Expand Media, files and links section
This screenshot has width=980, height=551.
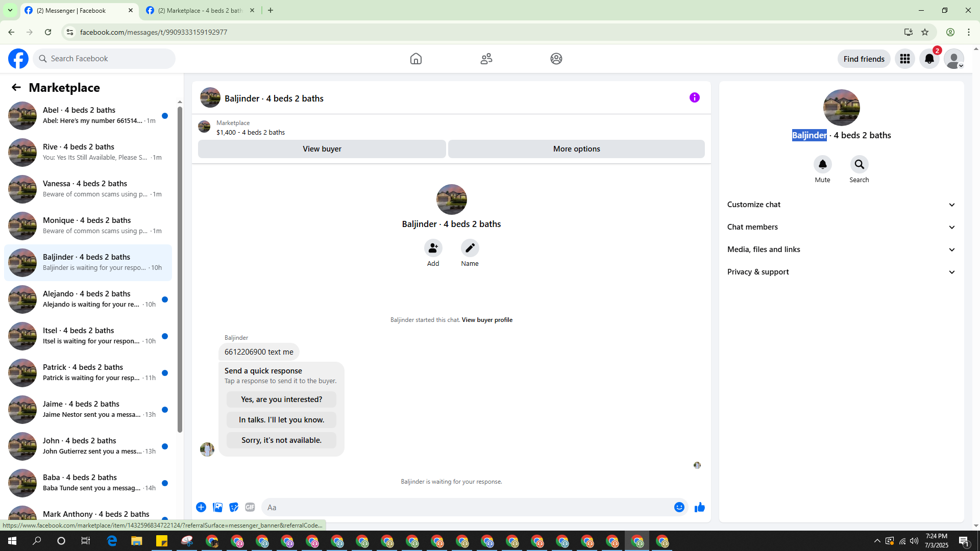tap(841, 249)
